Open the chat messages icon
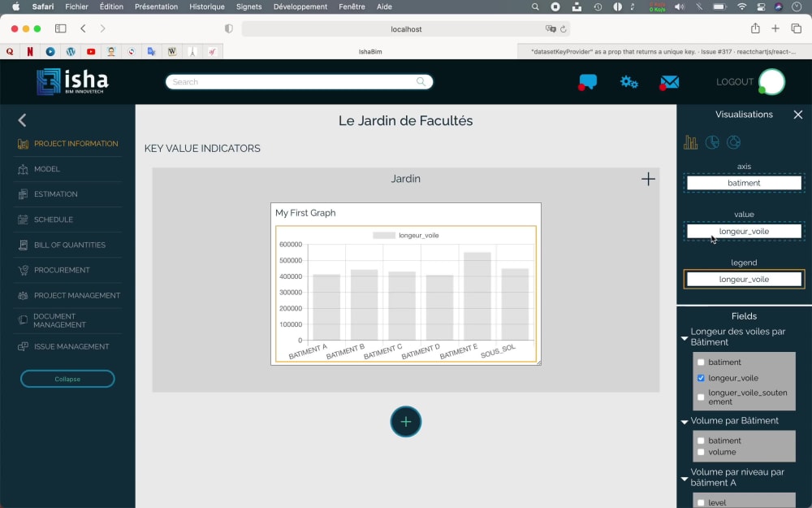Screen dimensions: 812x508 pos(587,82)
